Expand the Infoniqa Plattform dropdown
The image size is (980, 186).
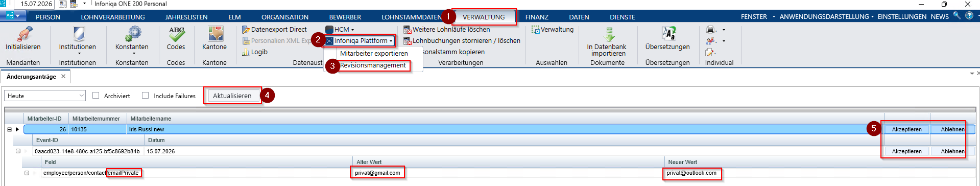tap(360, 41)
